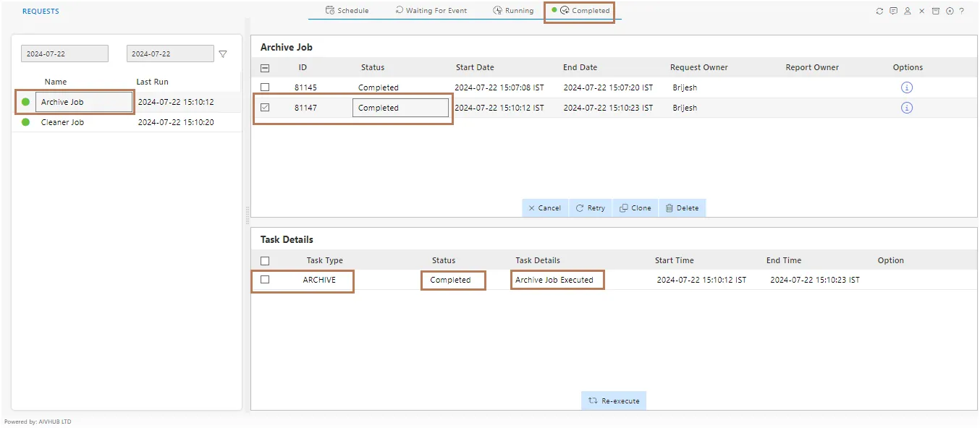
Task: Click the Task Type column header
Action: (x=325, y=260)
